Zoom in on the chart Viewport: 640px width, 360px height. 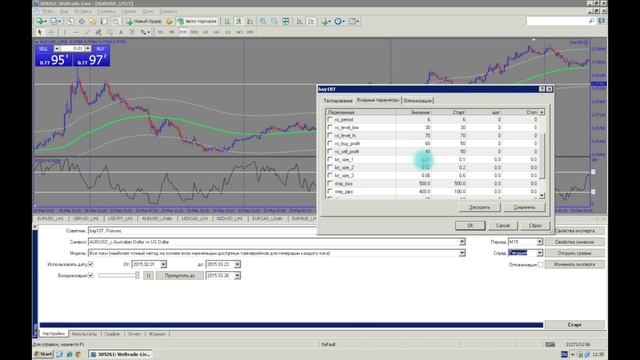pos(263,21)
